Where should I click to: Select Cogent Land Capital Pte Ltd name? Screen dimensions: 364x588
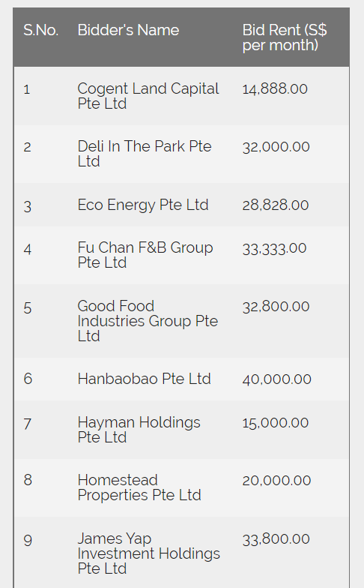pyautogui.click(x=148, y=96)
